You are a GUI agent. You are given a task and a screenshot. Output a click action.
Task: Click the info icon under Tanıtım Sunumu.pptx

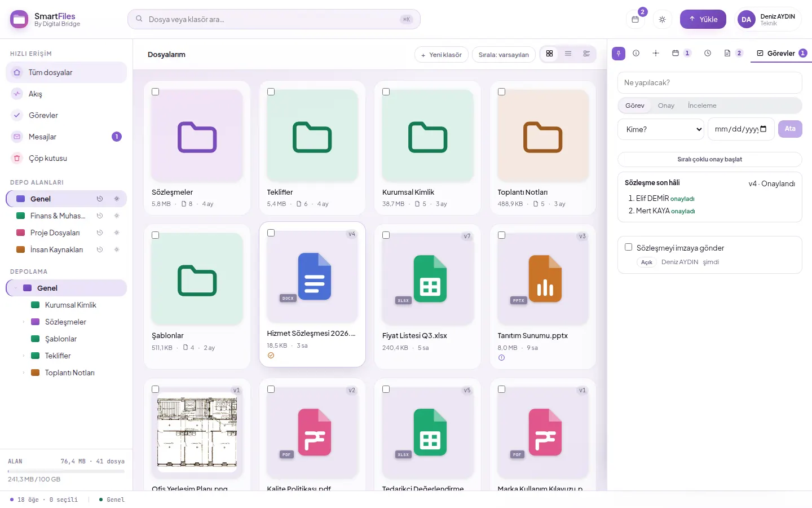pos(501,358)
